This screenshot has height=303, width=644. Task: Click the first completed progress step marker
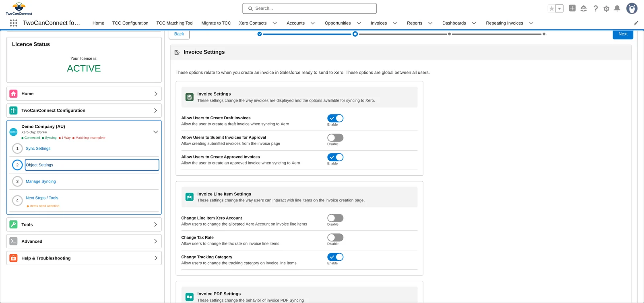[x=260, y=34]
